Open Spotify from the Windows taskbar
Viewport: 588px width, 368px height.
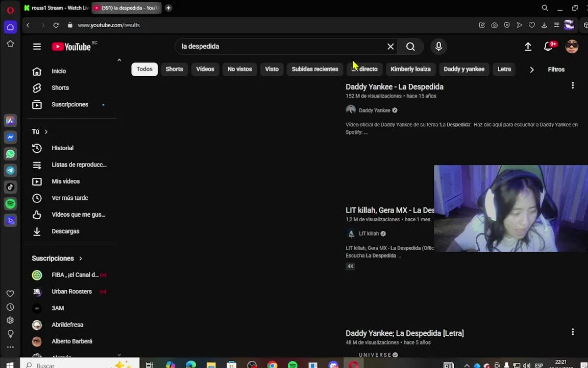pyautogui.click(x=293, y=364)
